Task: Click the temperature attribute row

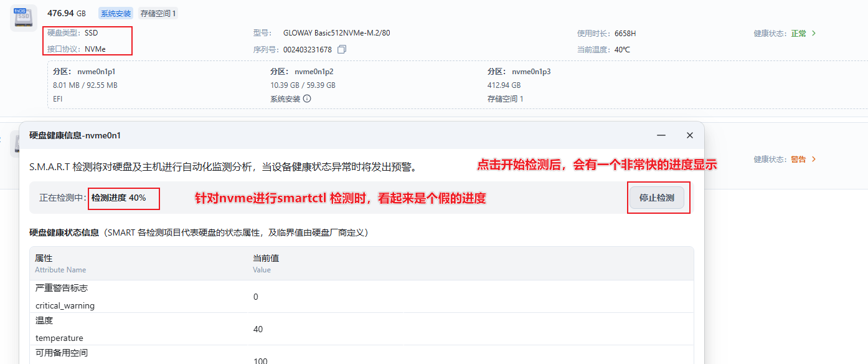Action: coord(362,329)
